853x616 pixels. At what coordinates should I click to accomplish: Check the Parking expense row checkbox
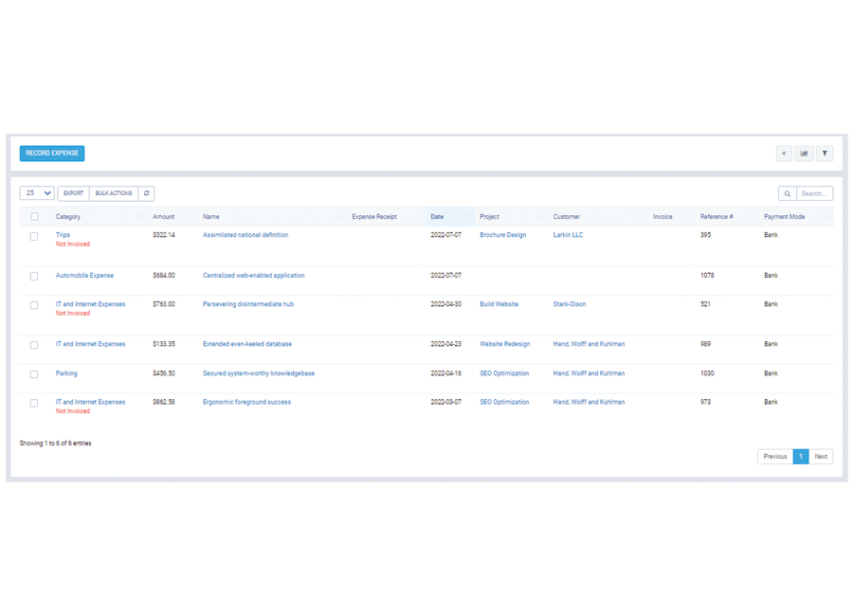click(34, 374)
